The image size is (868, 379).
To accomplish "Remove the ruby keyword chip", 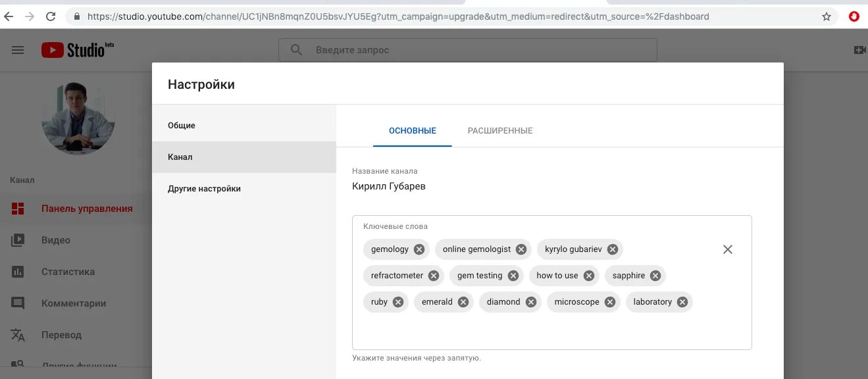I will click(398, 302).
